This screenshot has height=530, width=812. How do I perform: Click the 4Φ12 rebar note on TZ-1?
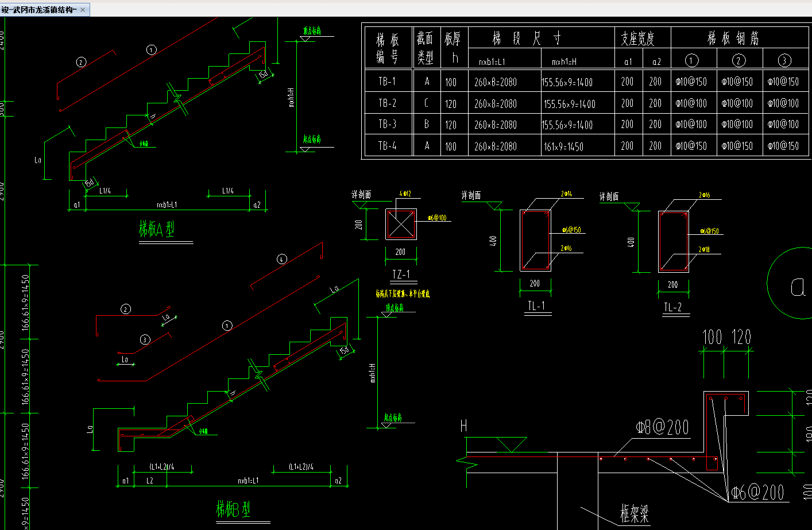[x=405, y=194]
